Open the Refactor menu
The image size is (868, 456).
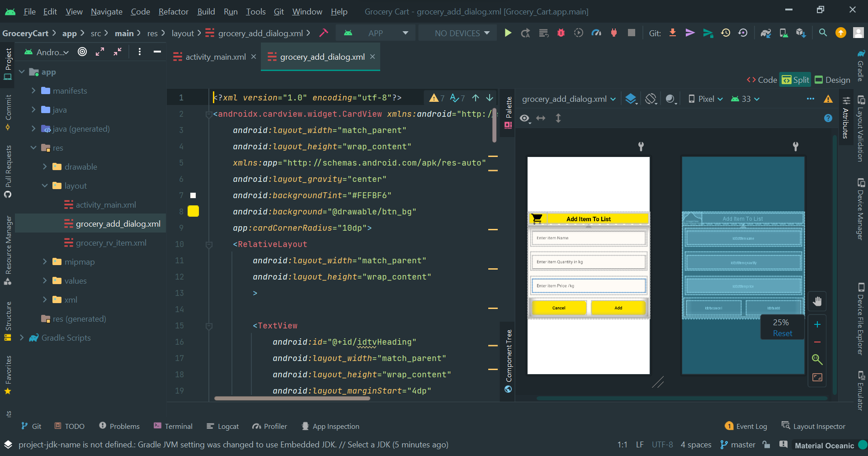tap(173, 11)
